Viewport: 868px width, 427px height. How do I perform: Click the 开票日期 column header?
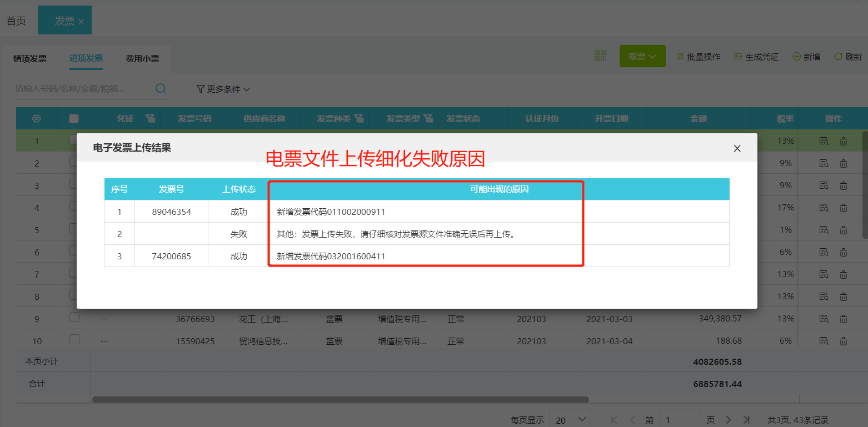click(x=611, y=118)
